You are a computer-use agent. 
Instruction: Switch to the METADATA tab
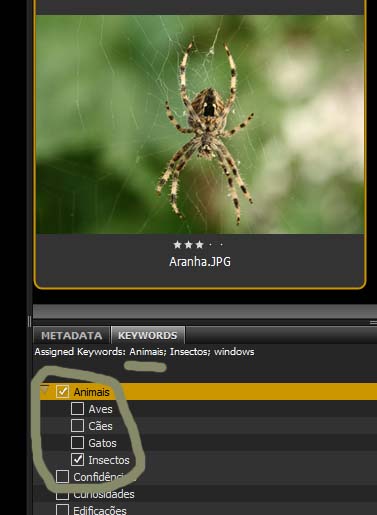point(71,335)
